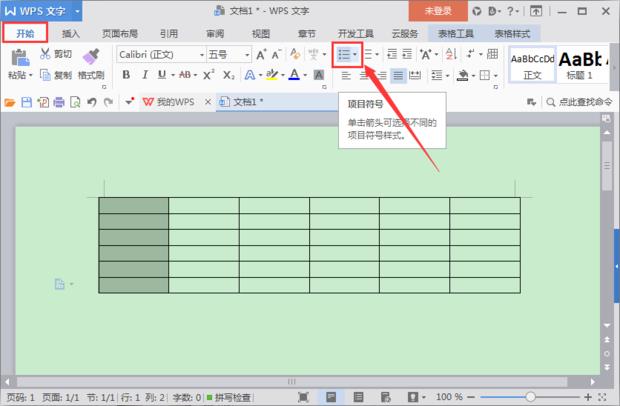
Task: Apply superscript X² formatting
Action: (x=208, y=74)
